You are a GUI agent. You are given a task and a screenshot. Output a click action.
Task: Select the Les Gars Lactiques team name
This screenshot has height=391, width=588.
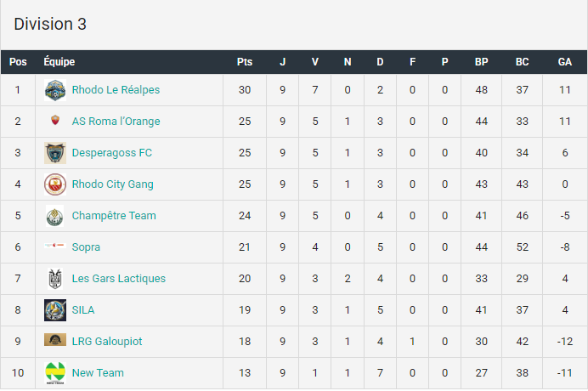pos(118,279)
